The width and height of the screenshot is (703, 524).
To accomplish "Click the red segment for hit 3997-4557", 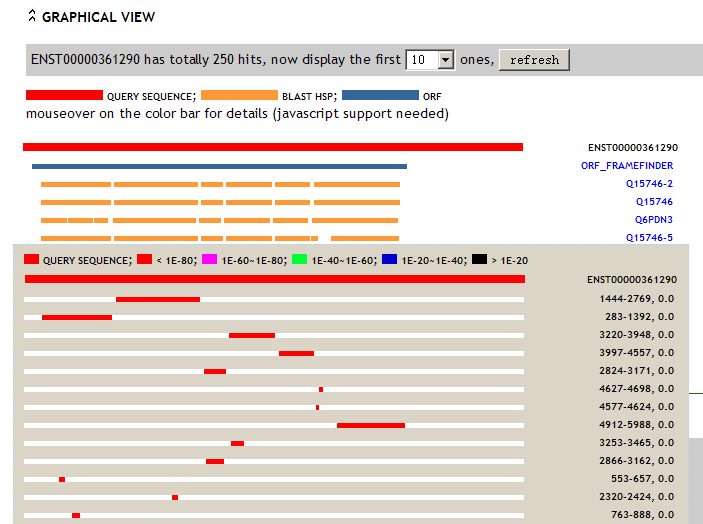I will click(x=296, y=353).
